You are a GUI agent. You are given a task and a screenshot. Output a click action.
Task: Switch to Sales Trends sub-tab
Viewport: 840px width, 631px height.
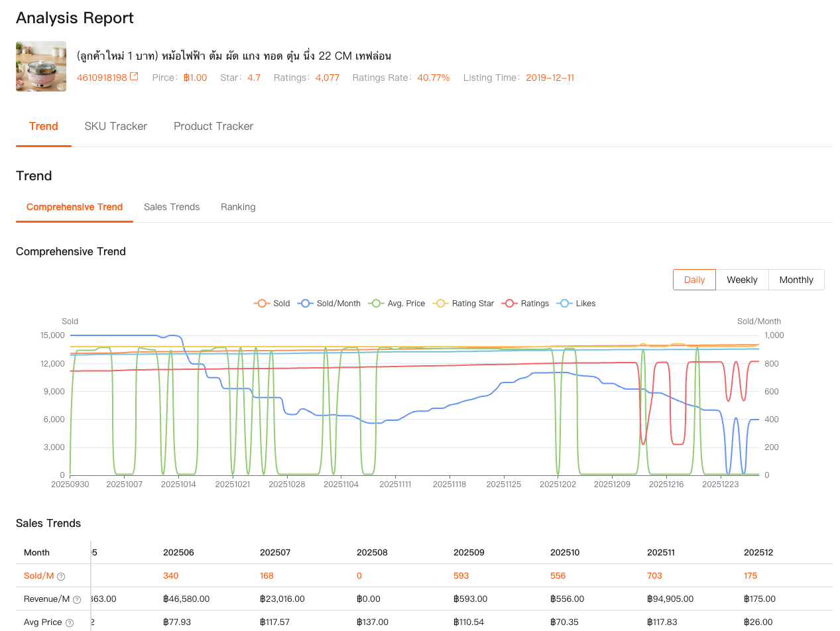click(x=172, y=207)
